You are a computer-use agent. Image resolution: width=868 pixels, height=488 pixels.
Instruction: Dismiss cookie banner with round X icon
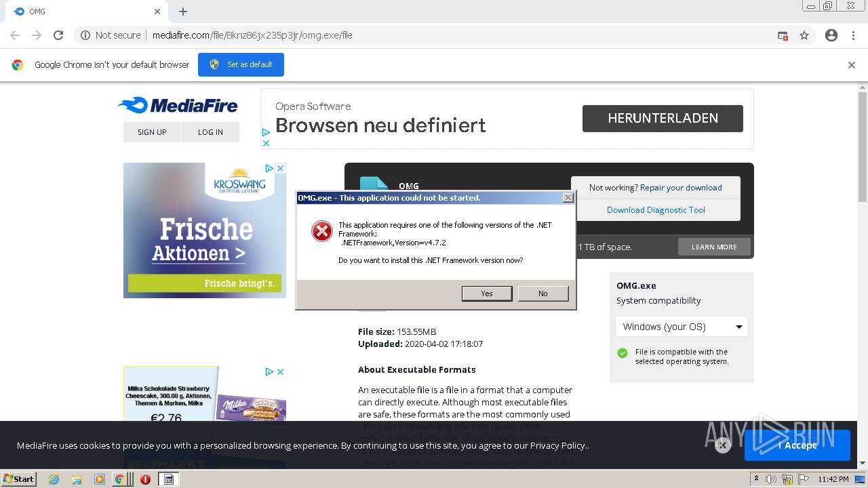tap(723, 445)
